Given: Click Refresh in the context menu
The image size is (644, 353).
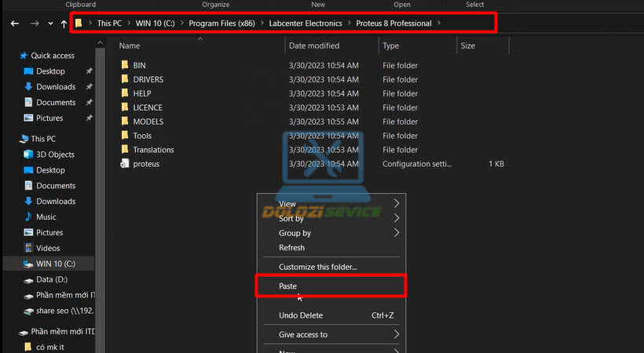Looking at the screenshot, I should (x=292, y=248).
